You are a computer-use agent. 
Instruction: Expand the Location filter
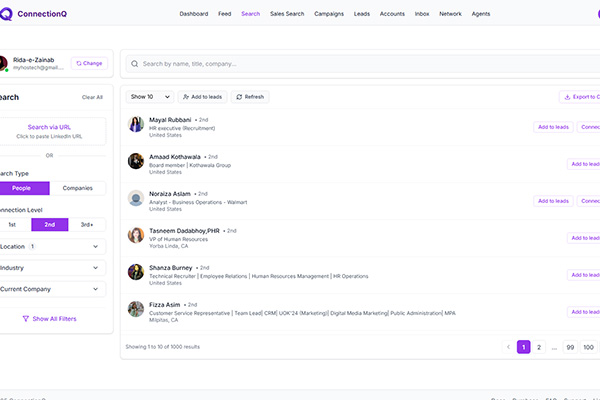(x=52, y=246)
